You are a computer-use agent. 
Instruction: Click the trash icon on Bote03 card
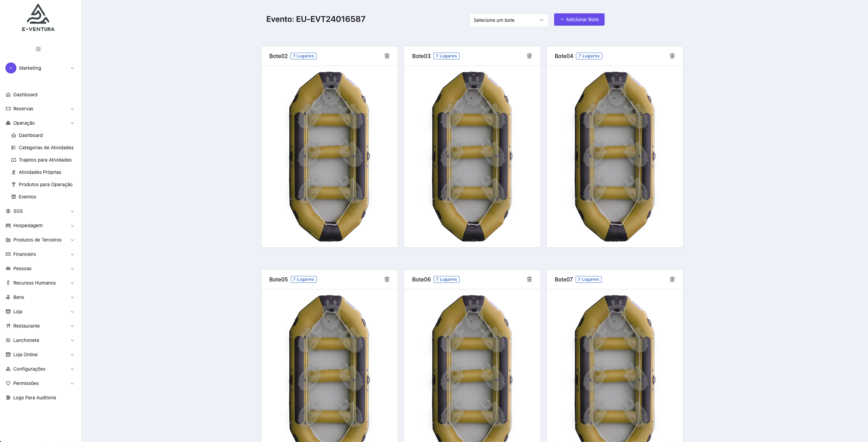point(530,56)
